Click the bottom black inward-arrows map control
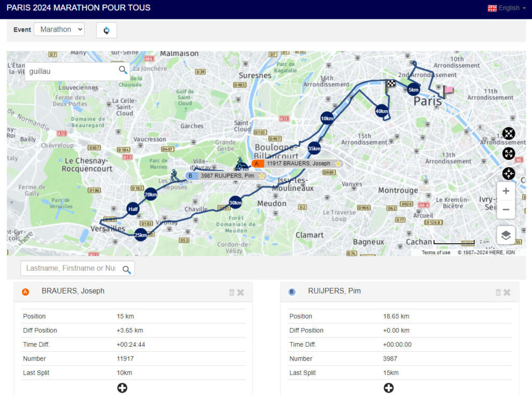Image resolution: width=532 pixels, height=395 pixels. point(509,174)
